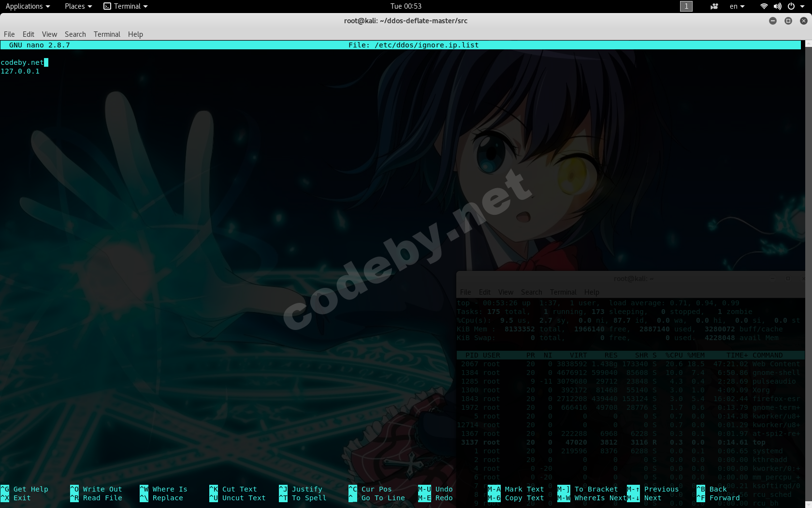This screenshot has height=508, width=812.
Task: Open the Applications menu in the top bar
Action: (x=28, y=6)
